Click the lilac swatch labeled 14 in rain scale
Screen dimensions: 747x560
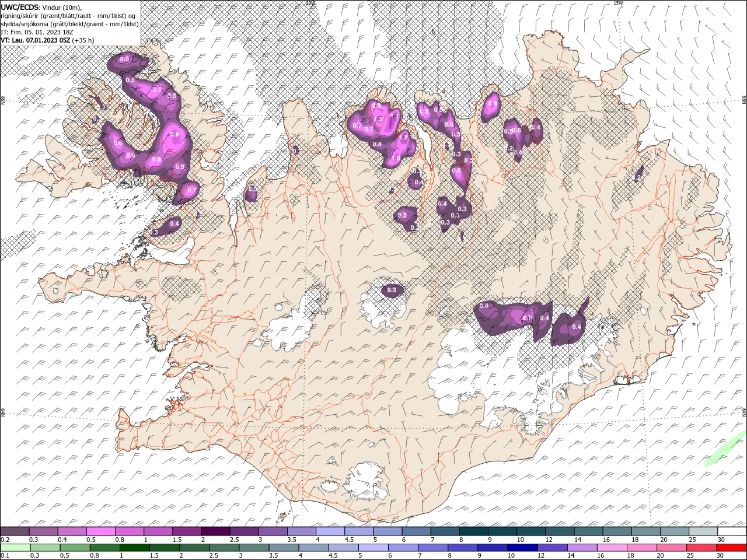582,548
